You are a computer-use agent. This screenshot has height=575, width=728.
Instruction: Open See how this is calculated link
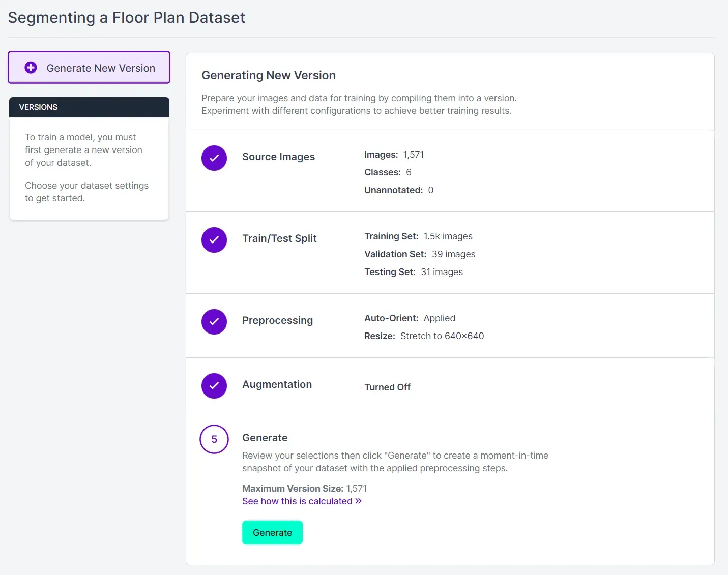click(297, 501)
